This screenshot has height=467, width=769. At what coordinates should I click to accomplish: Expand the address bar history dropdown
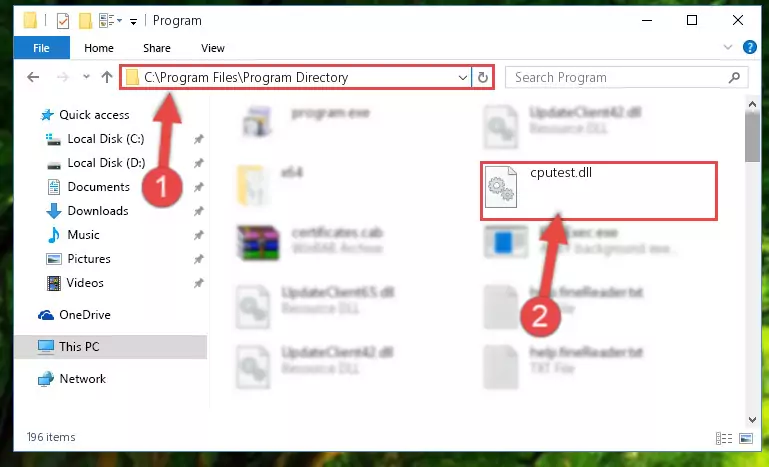[462, 78]
